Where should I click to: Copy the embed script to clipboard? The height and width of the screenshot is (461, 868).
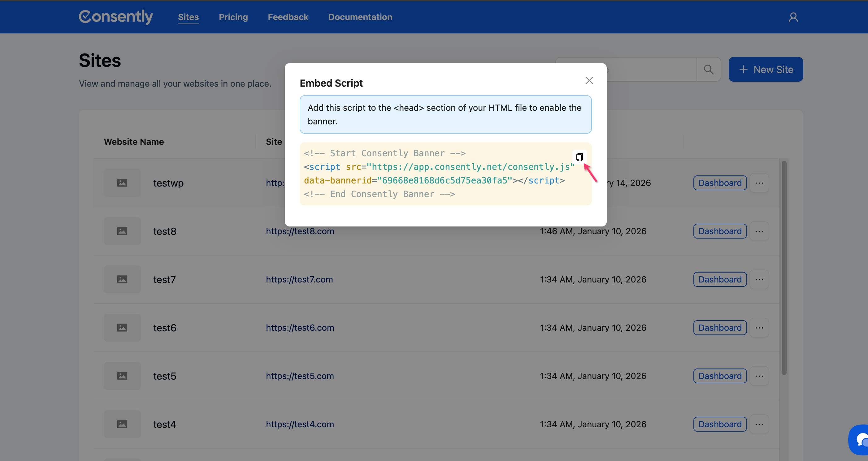click(x=579, y=157)
